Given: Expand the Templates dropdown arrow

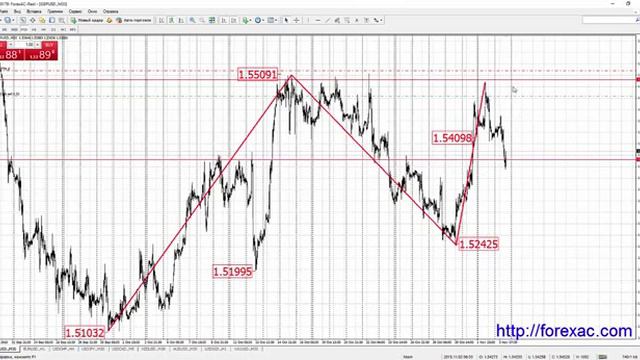Looking at the screenshot, I should [276, 20].
